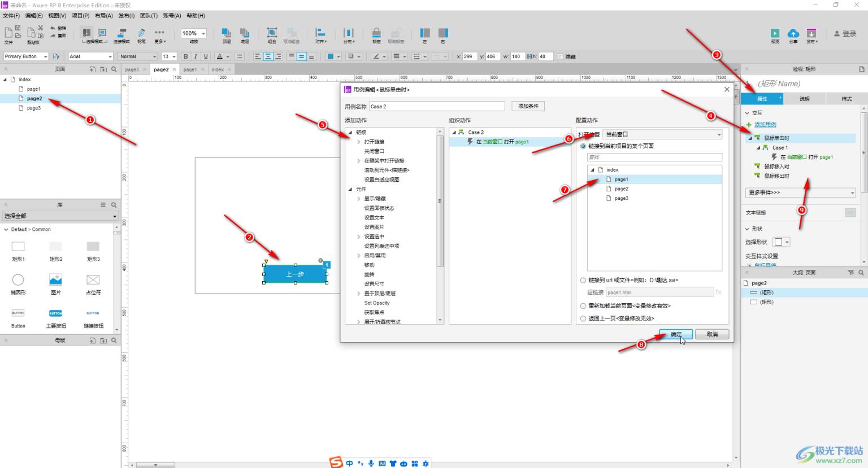868x468 pixels.
Task: Open the 100% zoom dropdown
Action: tap(194, 33)
